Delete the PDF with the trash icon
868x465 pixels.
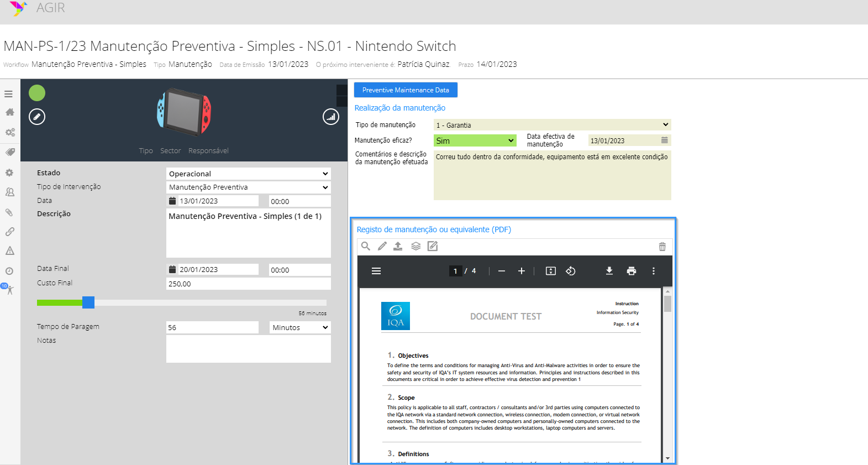tap(662, 247)
